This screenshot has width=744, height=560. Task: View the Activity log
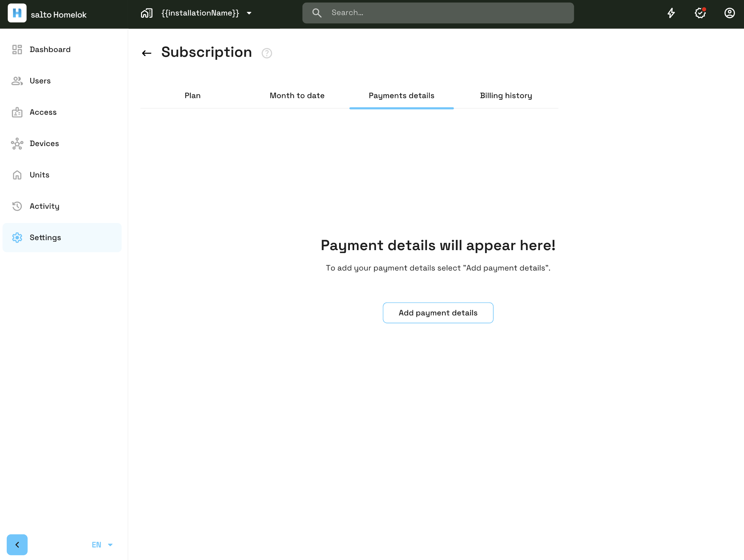coord(62,206)
